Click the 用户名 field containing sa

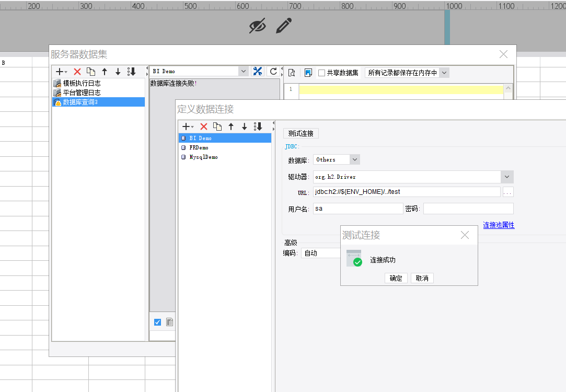(x=358, y=209)
